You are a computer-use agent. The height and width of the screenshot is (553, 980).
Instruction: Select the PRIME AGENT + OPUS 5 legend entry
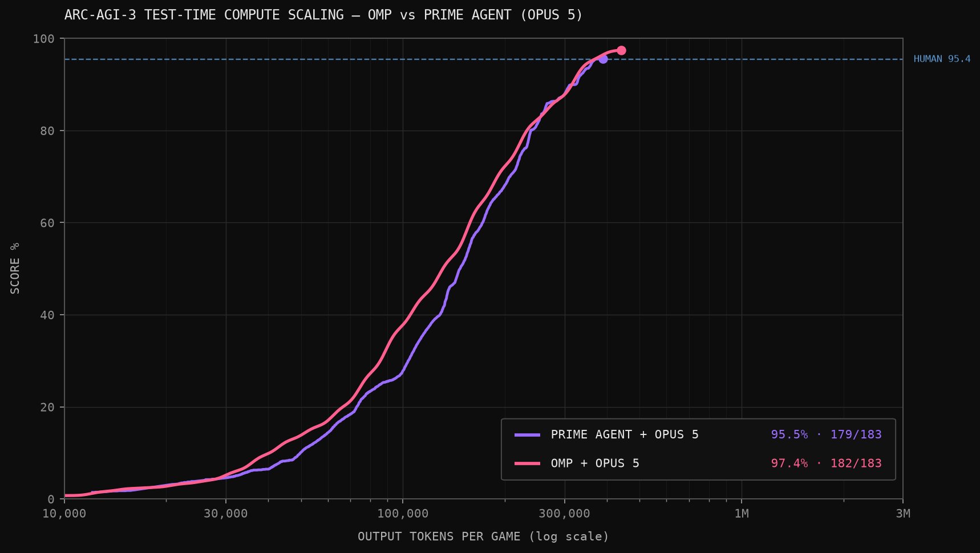coord(698,434)
